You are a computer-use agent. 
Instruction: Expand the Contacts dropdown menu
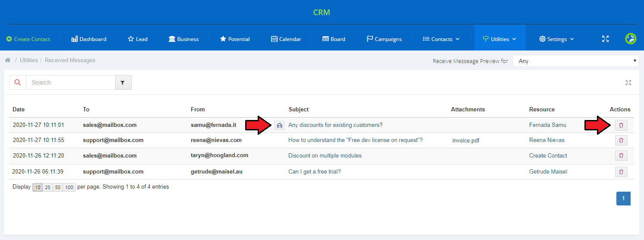click(441, 39)
